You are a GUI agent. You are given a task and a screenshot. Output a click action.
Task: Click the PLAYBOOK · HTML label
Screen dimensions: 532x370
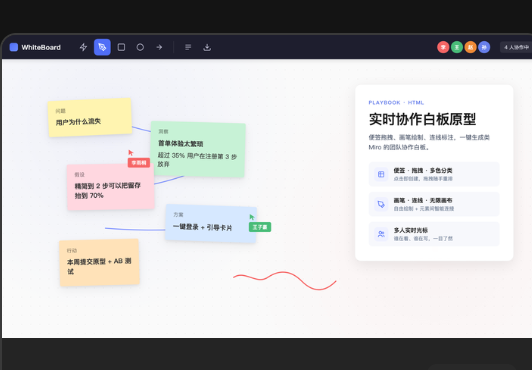pos(396,102)
